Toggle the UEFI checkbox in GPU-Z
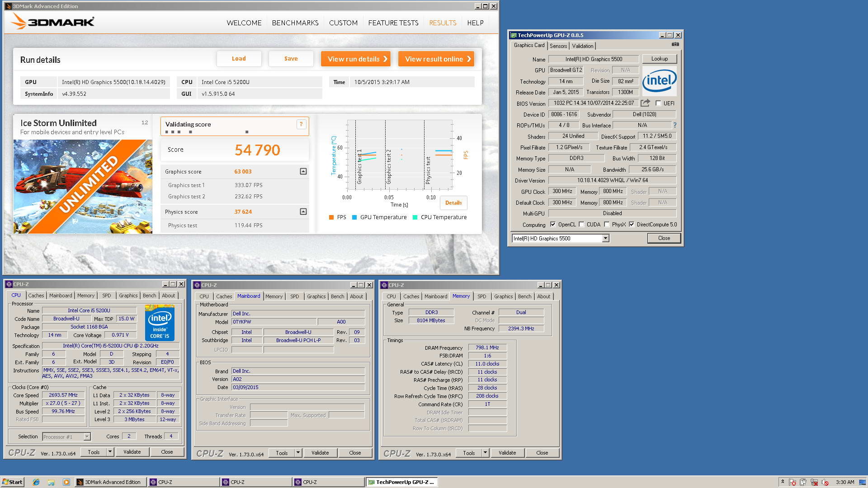 click(658, 103)
